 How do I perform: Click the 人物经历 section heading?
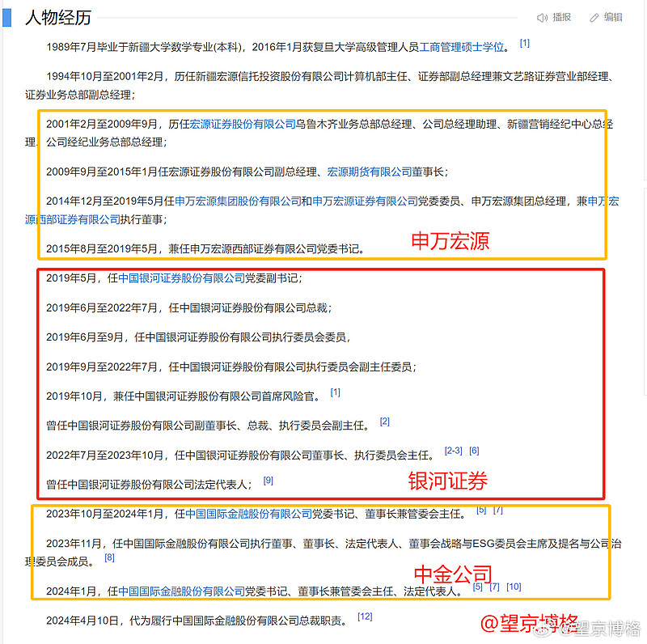click(x=58, y=18)
